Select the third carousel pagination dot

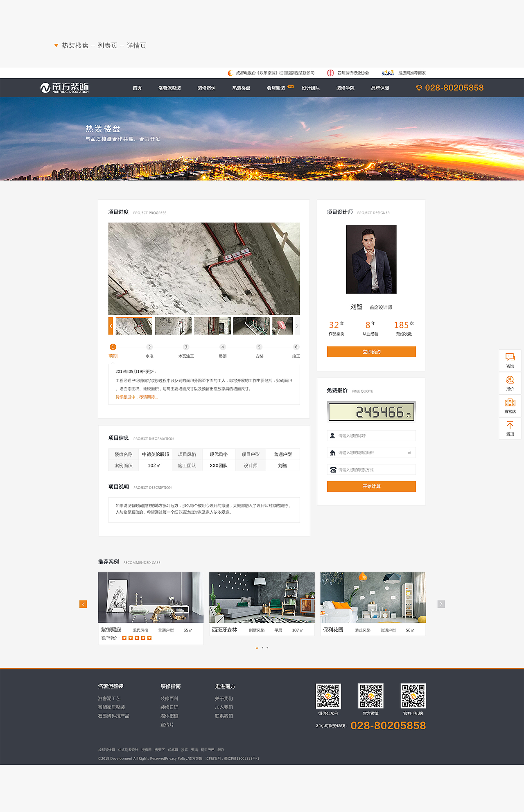coord(267,648)
